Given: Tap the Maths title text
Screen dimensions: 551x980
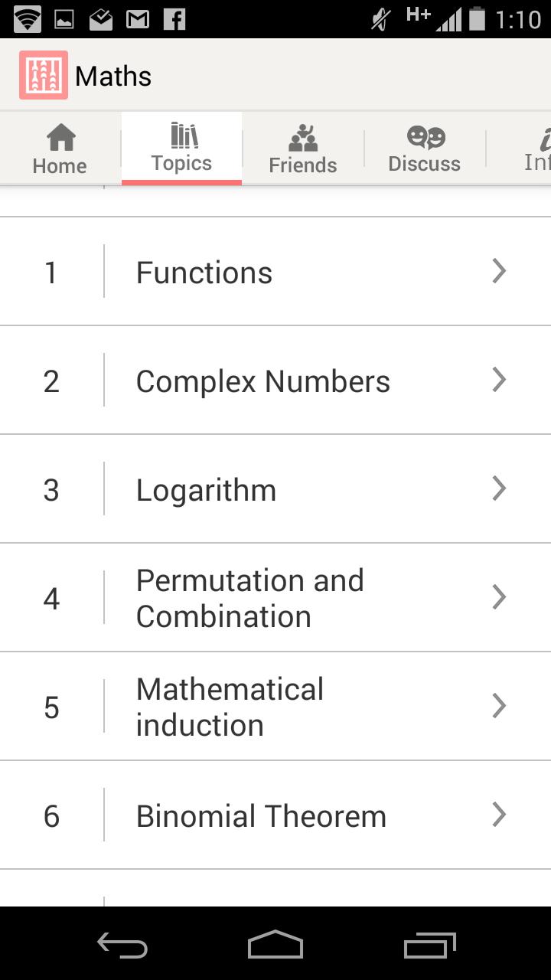Looking at the screenshot, I should (x=113, y=76).
